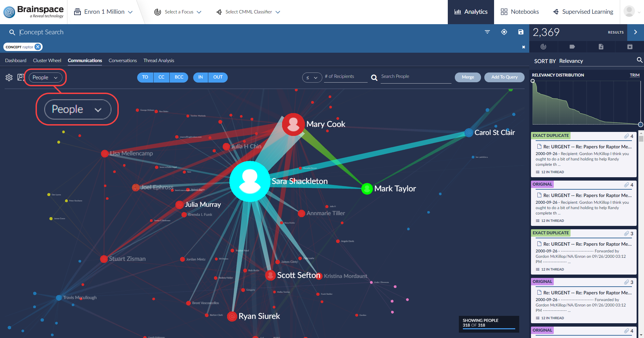Expand the user menu arrow beside avatar

point(639,12)
